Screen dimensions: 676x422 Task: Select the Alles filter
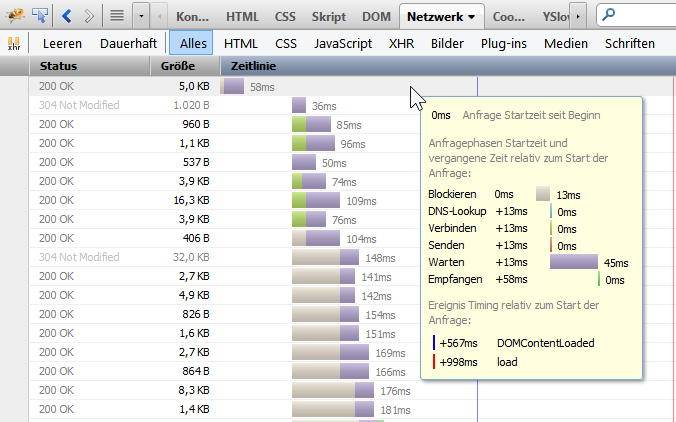tap(191, 43)
